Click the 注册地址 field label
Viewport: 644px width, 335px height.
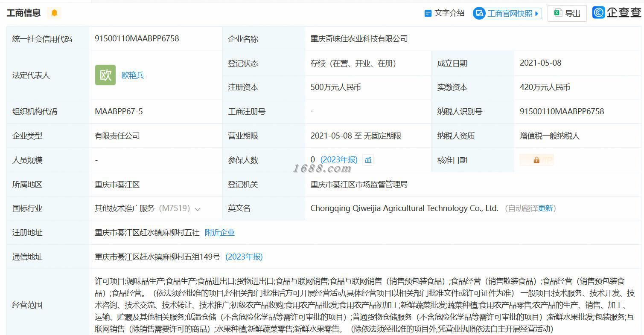click(x=27, y=233)
